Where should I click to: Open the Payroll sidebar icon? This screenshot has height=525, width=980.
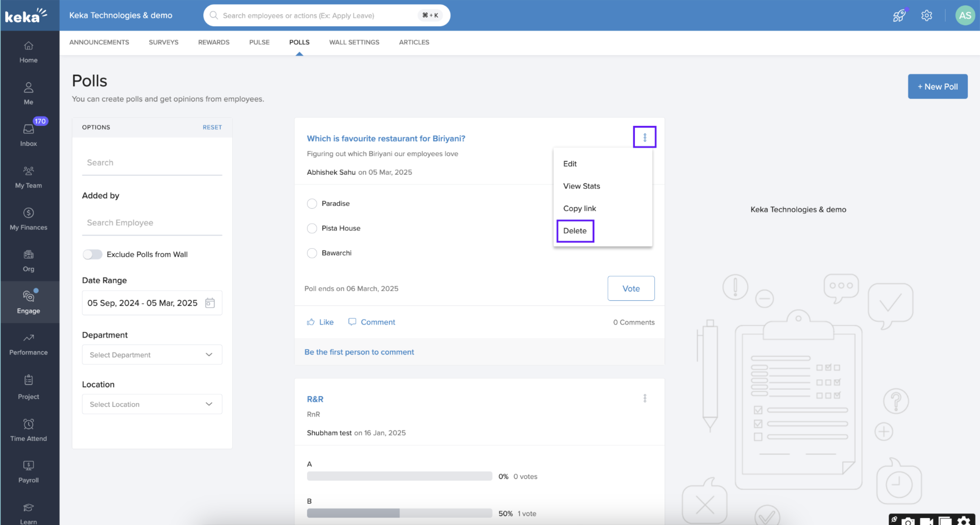(x=29, y=466)
